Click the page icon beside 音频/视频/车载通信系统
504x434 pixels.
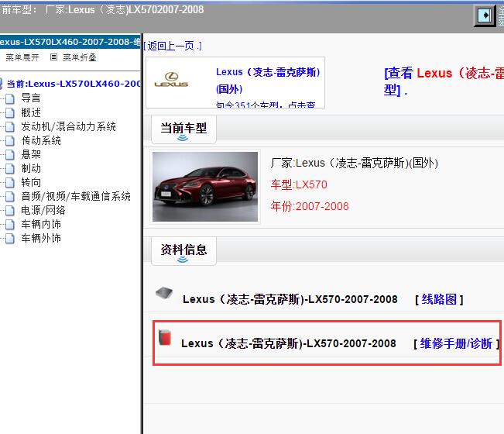tap(10, 197)
